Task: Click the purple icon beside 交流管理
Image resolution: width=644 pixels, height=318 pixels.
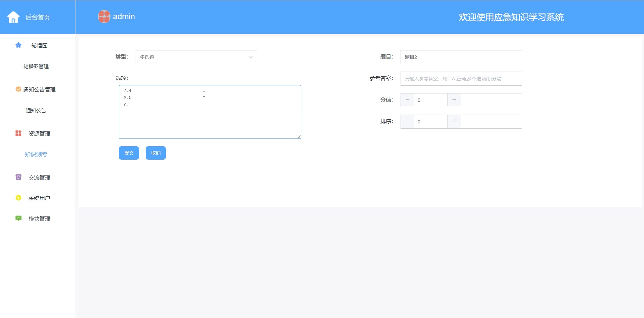Action: [18, 177]
